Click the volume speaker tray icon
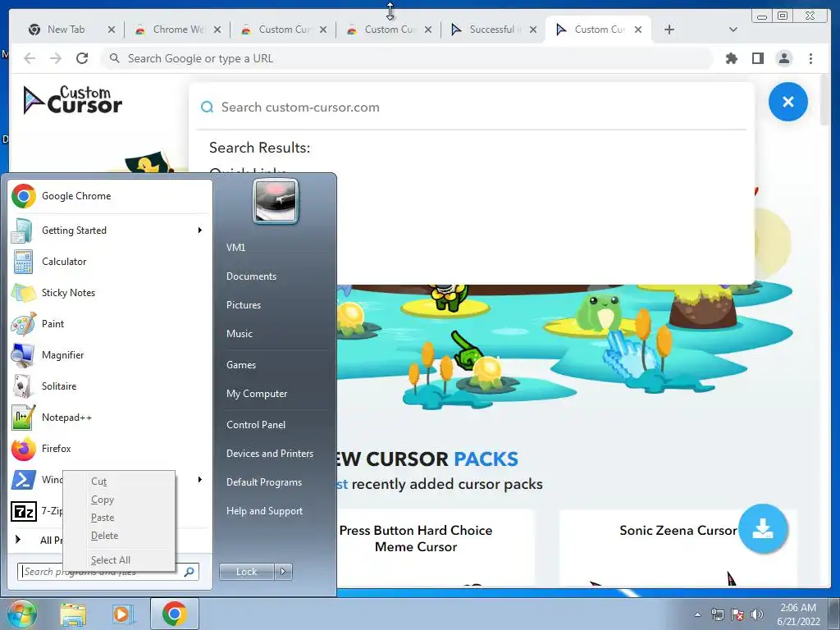The image size is (840, 630). [x=757, y=614]
